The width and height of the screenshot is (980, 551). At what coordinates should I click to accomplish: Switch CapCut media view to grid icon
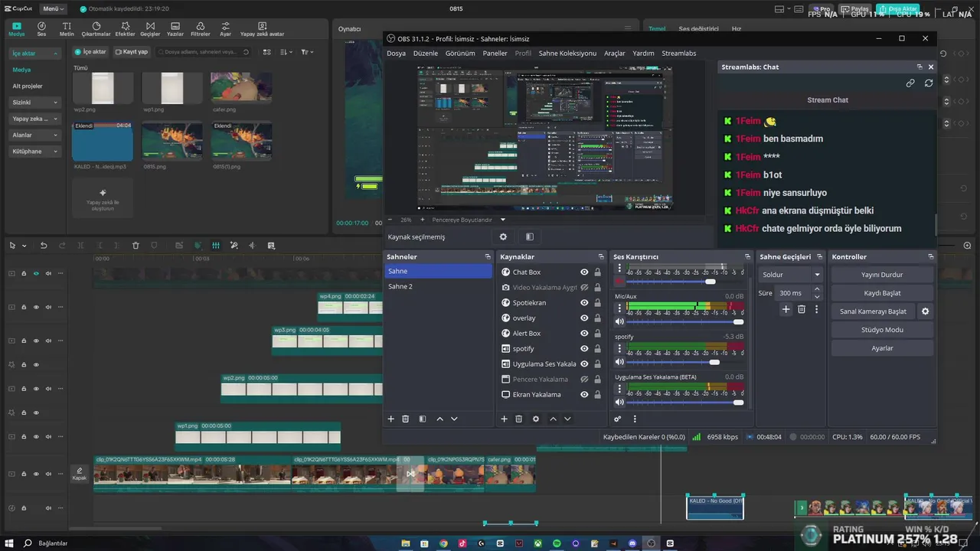[x=266, y=52]
